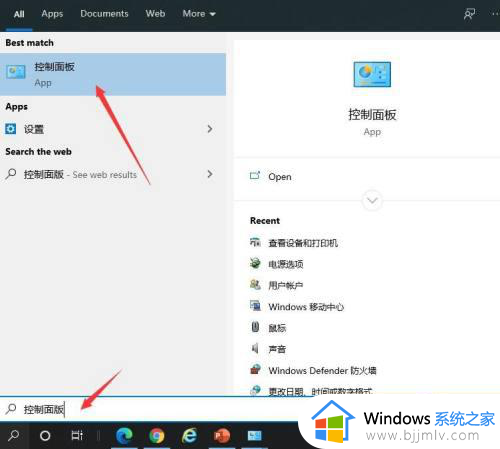Open recent item 查看设备和打印机
Screen dimensions: 500x449
pyautogui.click(x=303, y=243)
